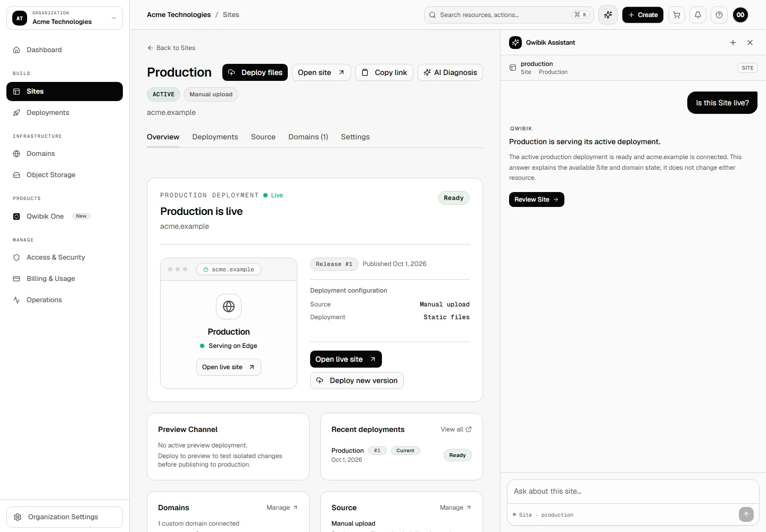Click Review Site in assistant
This screenshot has height=532, width=766.
pos(537,199)
